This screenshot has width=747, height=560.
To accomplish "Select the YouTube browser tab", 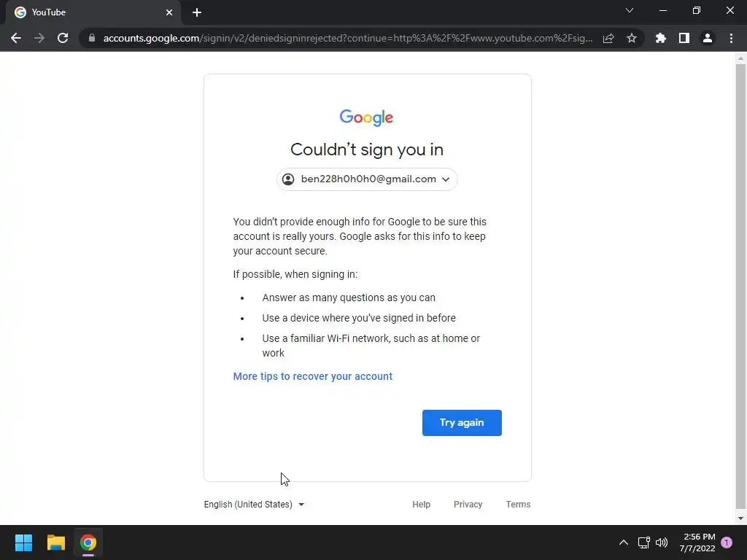I will [x=93, y=12].
